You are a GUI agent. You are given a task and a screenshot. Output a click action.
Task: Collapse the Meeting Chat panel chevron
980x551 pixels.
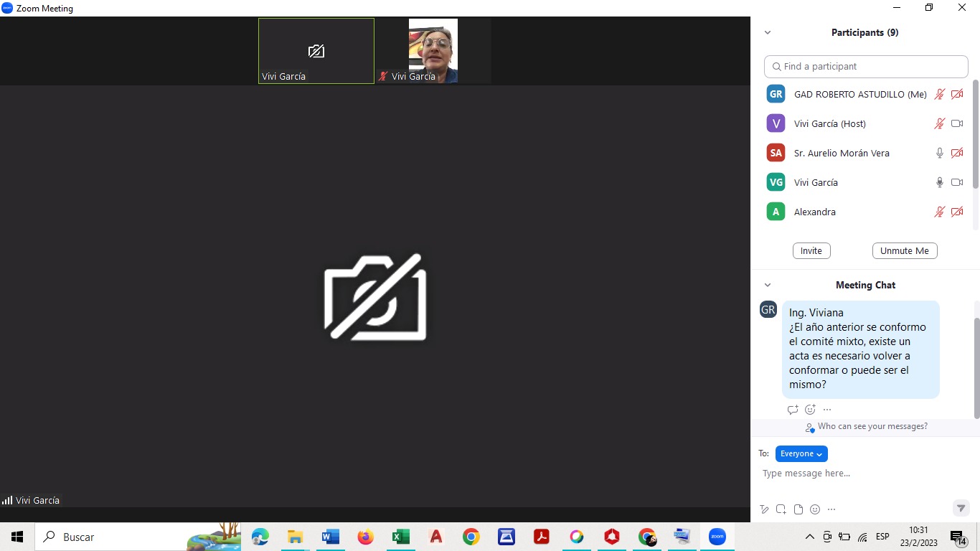(768, 285)
